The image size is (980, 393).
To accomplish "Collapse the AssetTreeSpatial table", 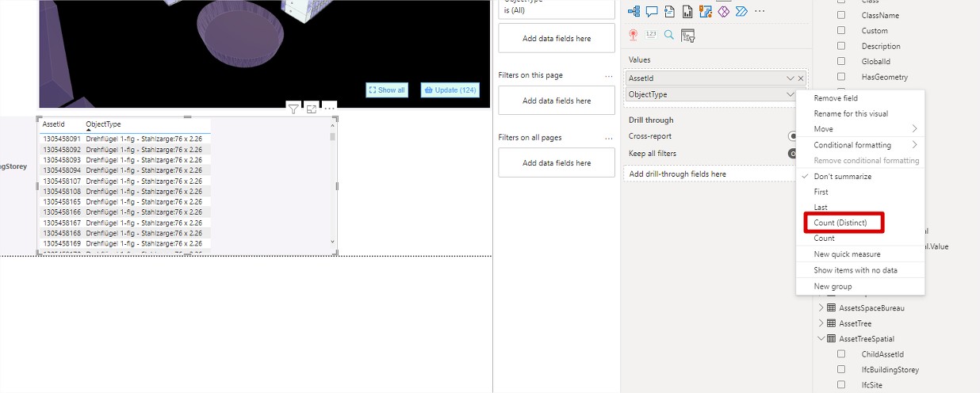I will coord(821,339).
